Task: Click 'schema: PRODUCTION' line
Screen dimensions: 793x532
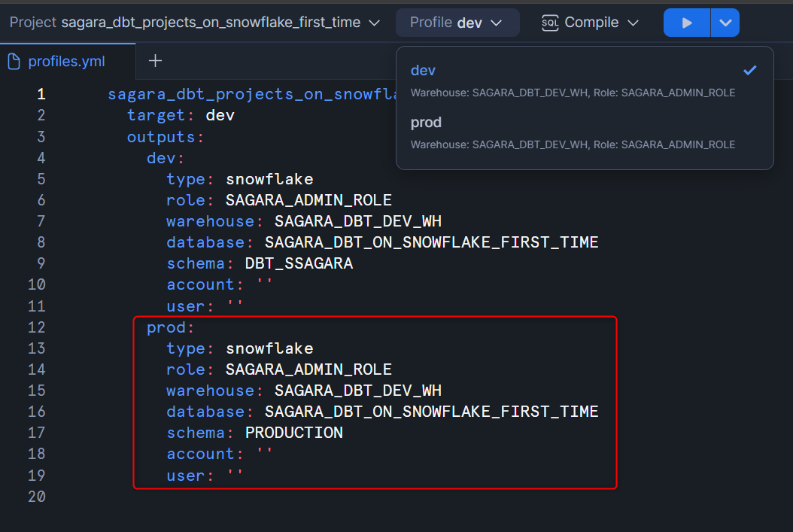Action: pyautogui.click(x=255, y=433)
